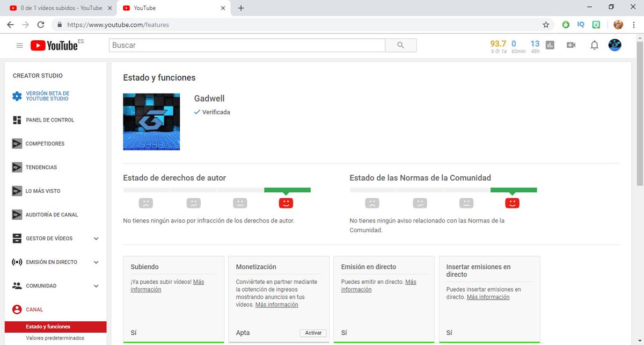
Task: Open Tendencias from sidebar
Action: 41,167
